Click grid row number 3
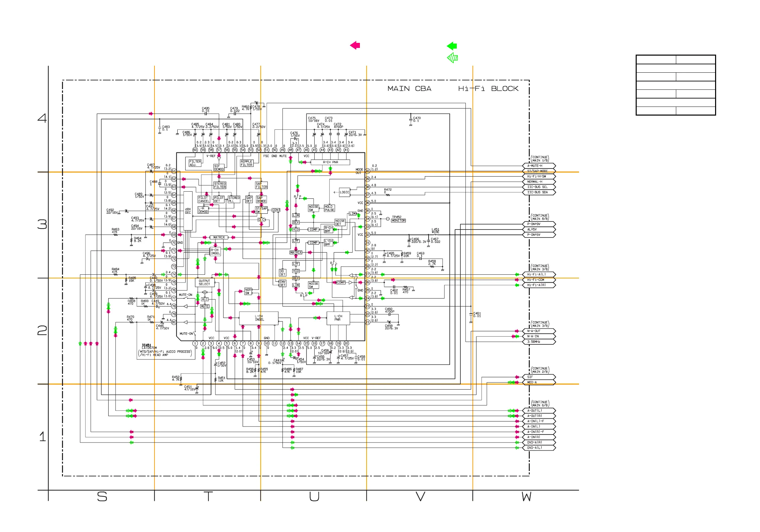The height and width of the screenshot is (532, 760). click(42, 224)
